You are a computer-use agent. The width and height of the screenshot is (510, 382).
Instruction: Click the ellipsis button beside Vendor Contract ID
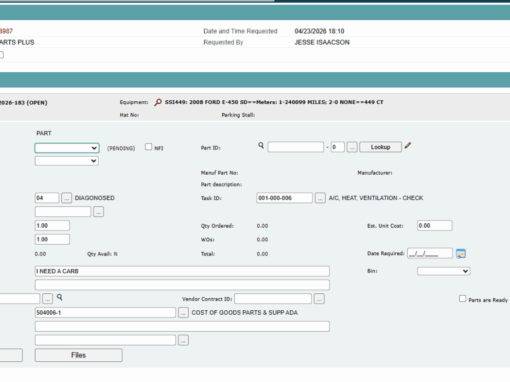pos(319,299)
